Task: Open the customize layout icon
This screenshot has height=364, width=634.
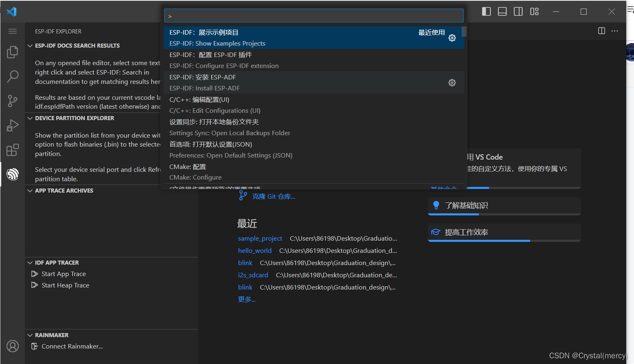Action: pos(534,11)
